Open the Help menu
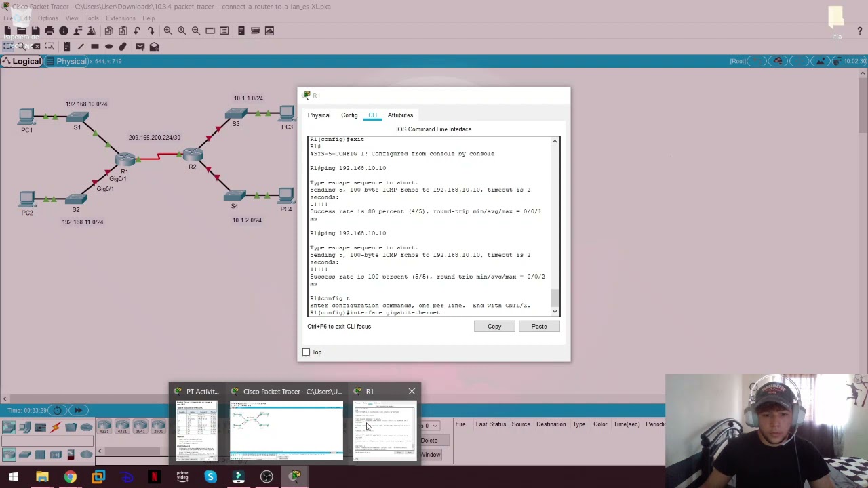 pyautogui.click(x=149, y=18)
